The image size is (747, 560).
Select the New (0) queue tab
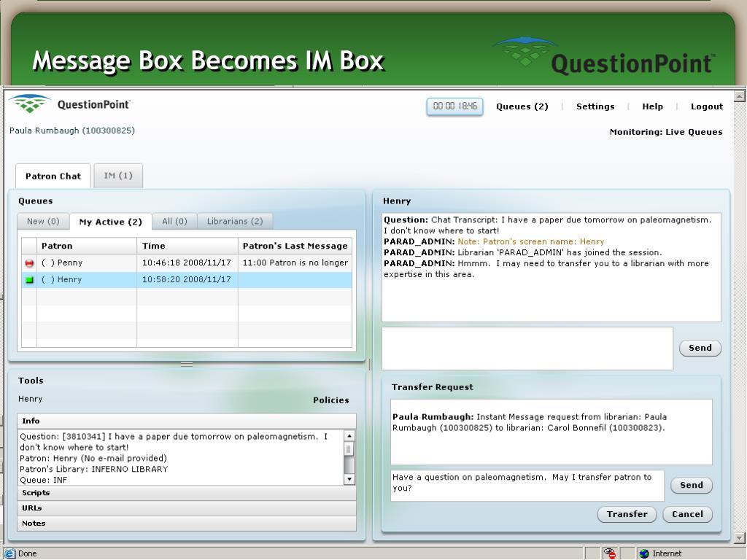(43, 222)
